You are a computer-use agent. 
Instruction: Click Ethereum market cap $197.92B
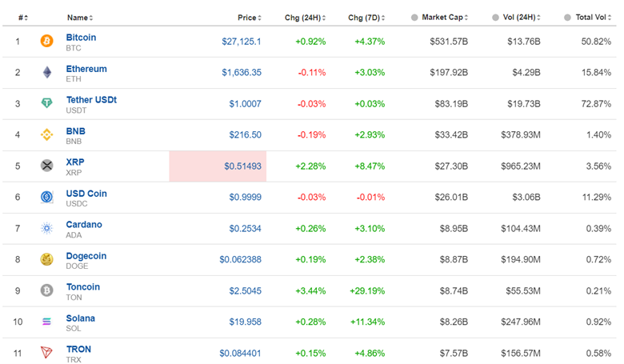(449, 73)
